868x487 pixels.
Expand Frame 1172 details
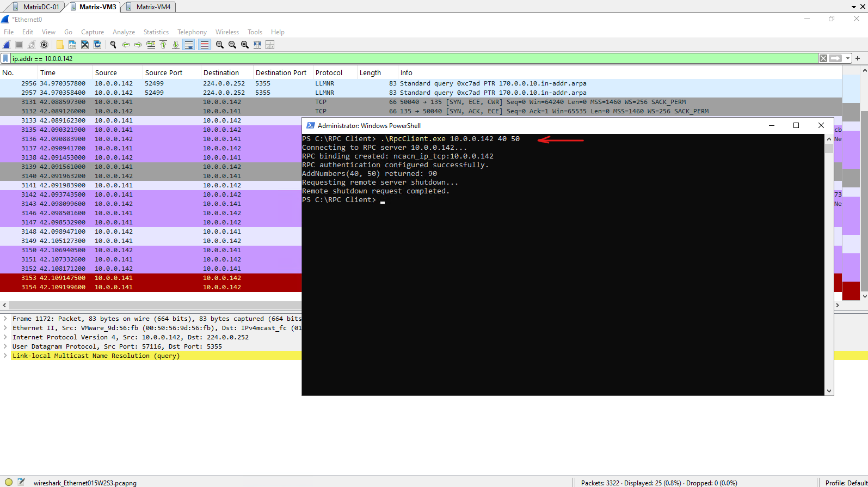[5, 319]
